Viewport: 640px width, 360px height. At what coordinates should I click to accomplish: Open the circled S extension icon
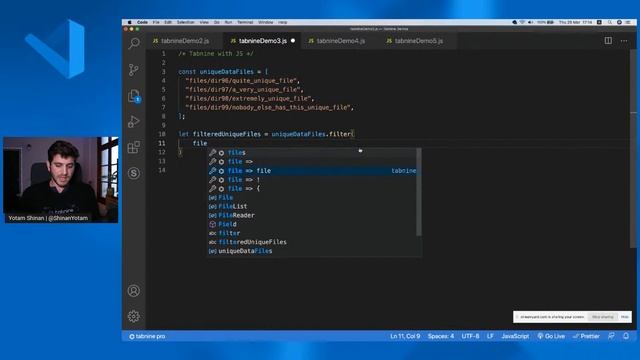click(133, 173)
